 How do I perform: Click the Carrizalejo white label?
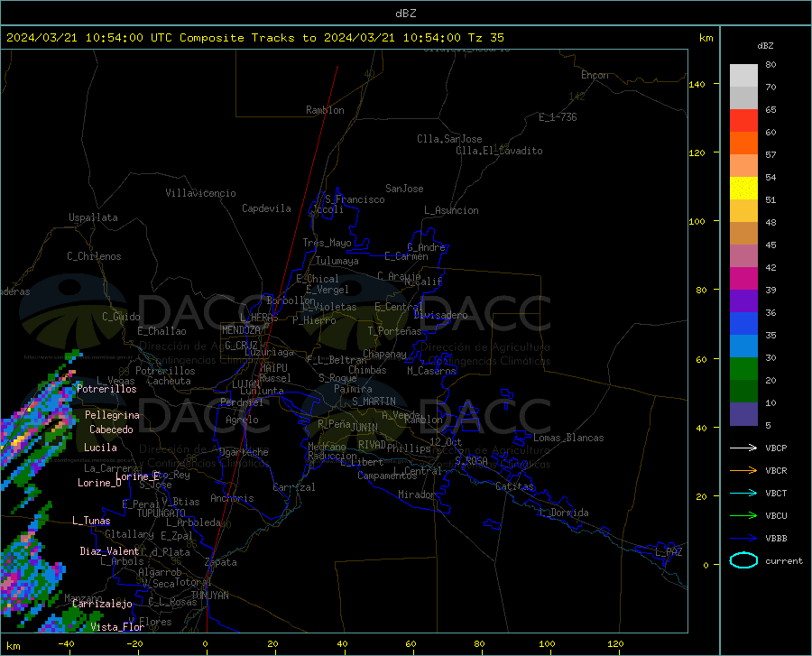click(x=102, y=604)
